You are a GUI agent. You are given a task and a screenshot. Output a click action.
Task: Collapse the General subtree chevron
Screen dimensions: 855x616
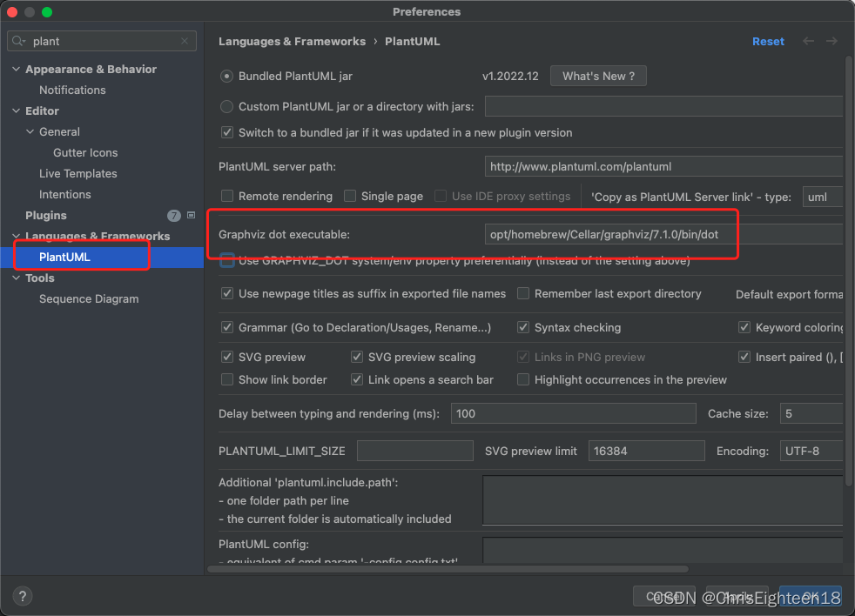(x=30, y=132)
